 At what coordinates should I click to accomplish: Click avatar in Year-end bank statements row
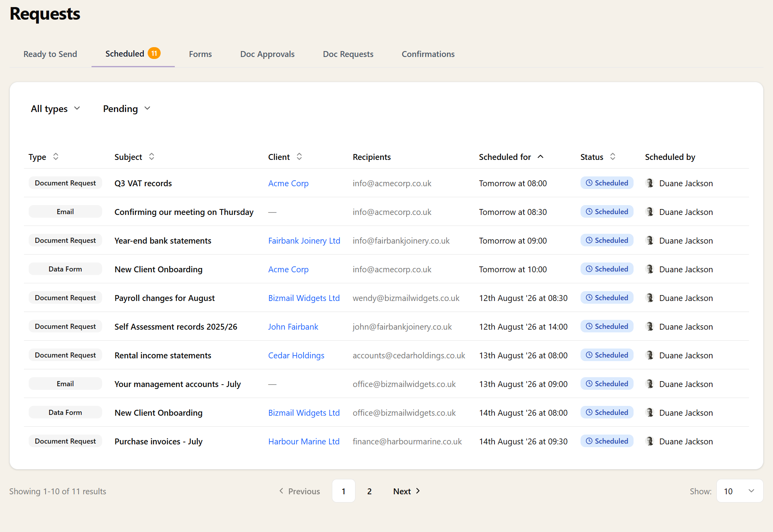pos(650,240)
